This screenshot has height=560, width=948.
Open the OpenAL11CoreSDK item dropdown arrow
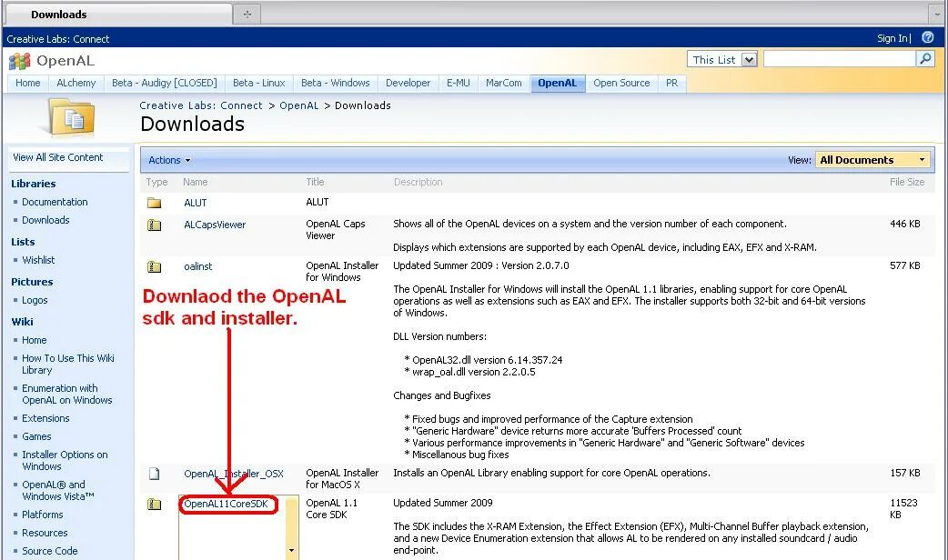pyautogui.click(x=291, y=550)
